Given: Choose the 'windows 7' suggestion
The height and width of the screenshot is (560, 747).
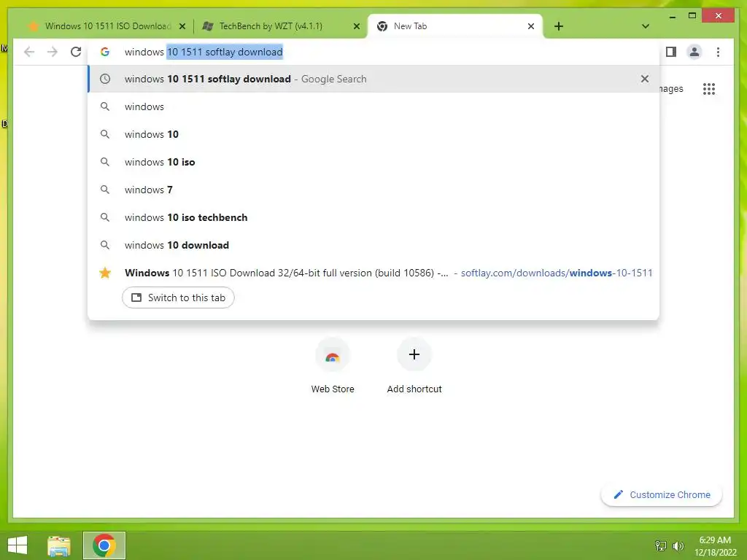Looking at the screenshot, I should [x=373, y=190].
